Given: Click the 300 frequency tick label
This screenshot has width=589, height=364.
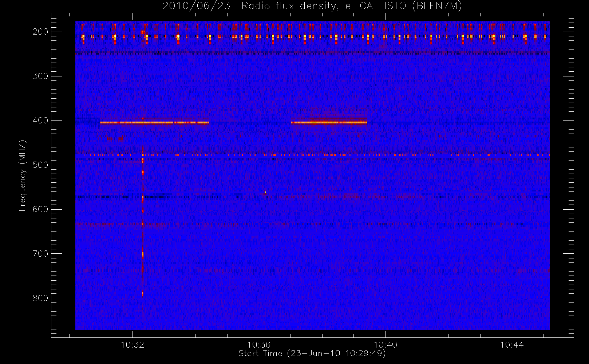Looking at the screenshot, I should [40, 76].
